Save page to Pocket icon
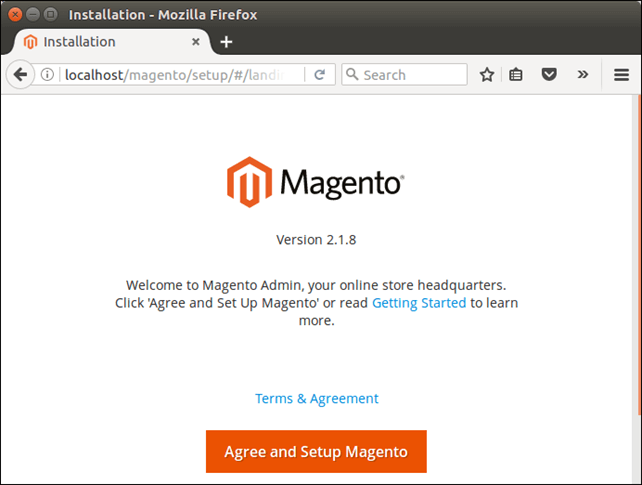 point(549,74)
